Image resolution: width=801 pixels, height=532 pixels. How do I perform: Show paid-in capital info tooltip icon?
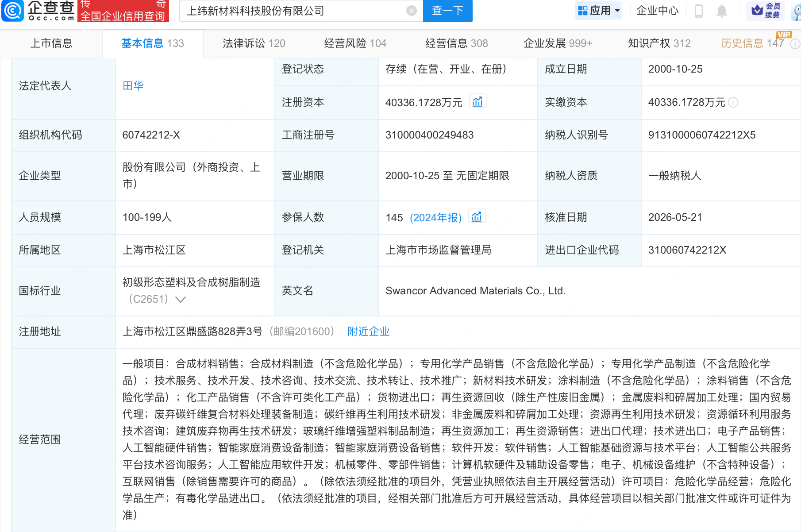733,102
